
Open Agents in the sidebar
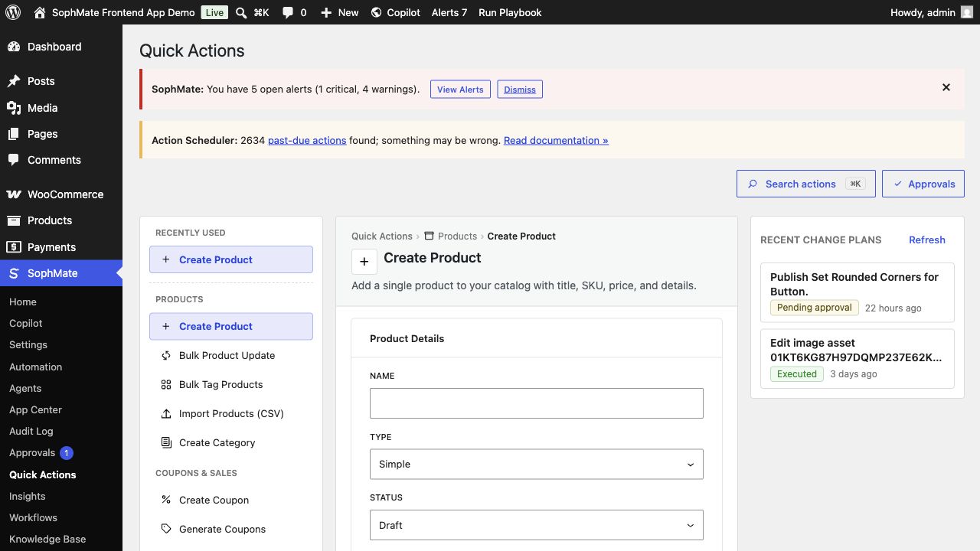25,388
